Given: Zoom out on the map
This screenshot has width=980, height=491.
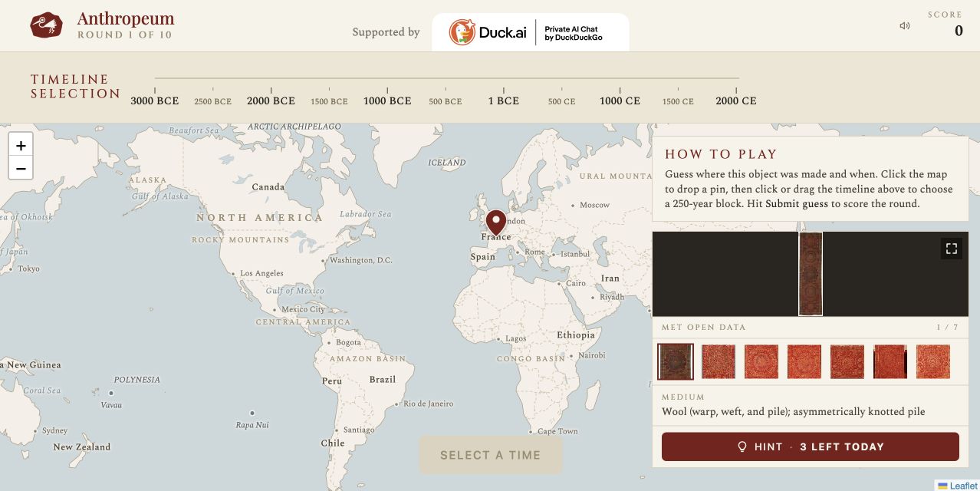Looking at the screenshot, I should coord(21,168).
